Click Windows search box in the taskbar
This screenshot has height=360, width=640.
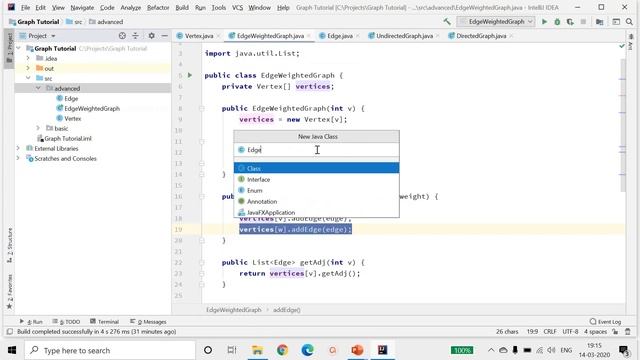pos(110,350)
